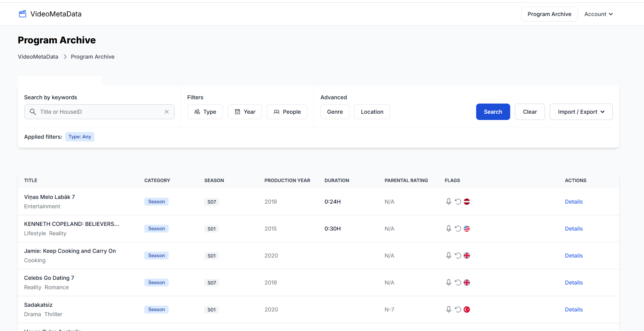Image resolution: width=644 pixels, height=331 pixels.
Task: Open the Account dropdown menu
Action: click(598, 14)
